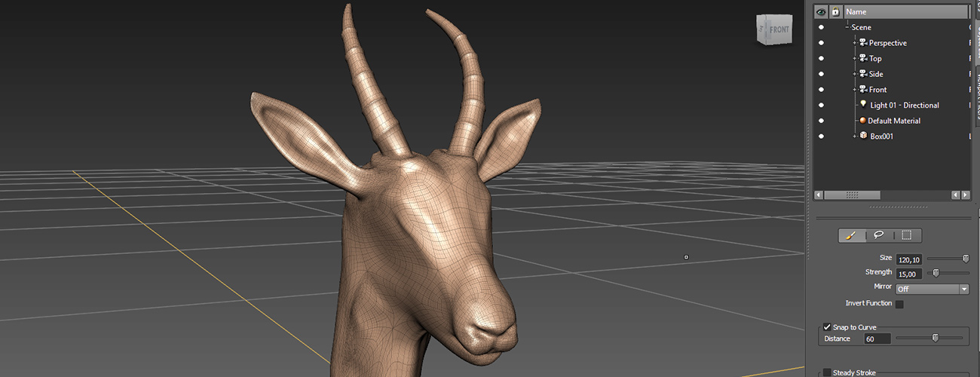Click the Default Material sphere icon
Screen dimensions: 980x377
[862, 121]
